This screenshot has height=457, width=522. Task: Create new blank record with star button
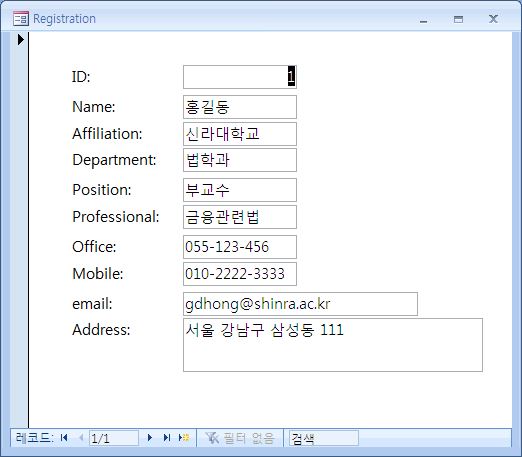point(184,437)
